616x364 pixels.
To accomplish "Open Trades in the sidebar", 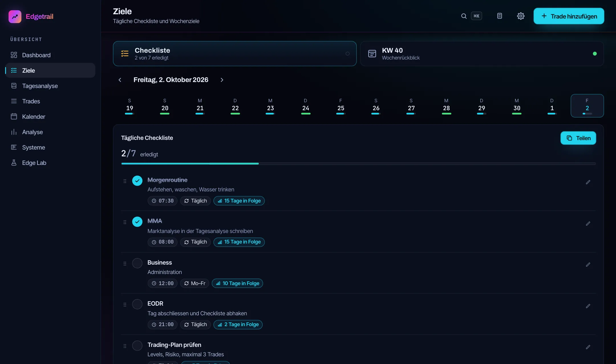I will tap(50, 101).
